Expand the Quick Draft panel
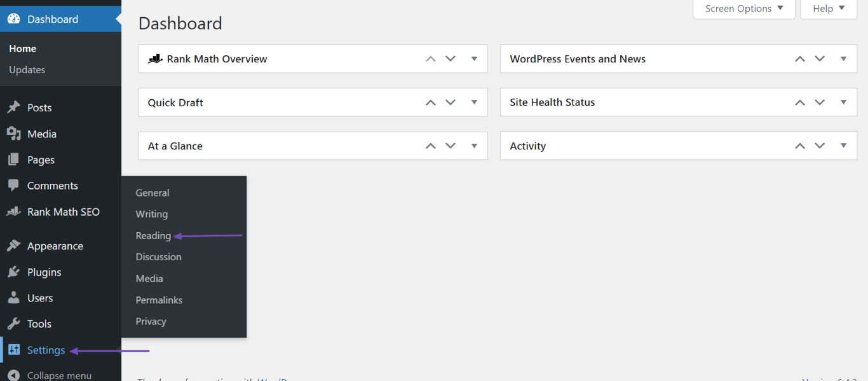868x381 pixels. pyautogui.click(x=474, y=102)
